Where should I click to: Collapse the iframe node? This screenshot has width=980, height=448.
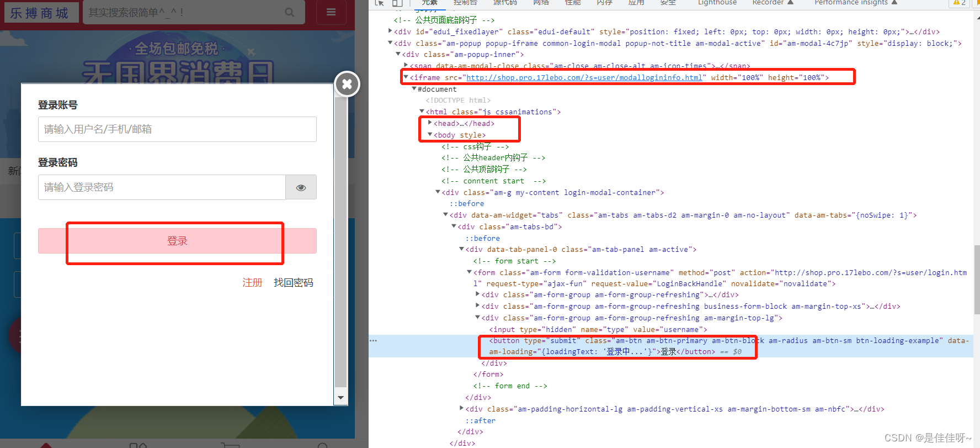click(x=406, y=77)
